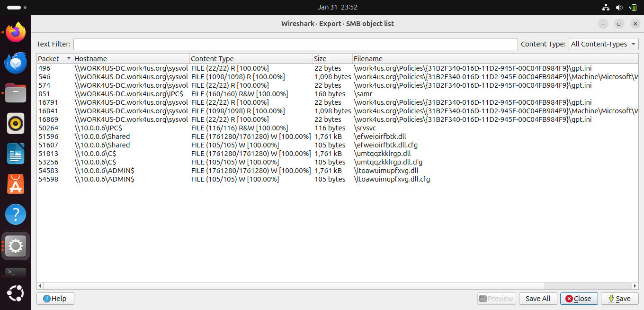Open Firefox from the dock
644x310 pixels.
coord(16,32)
